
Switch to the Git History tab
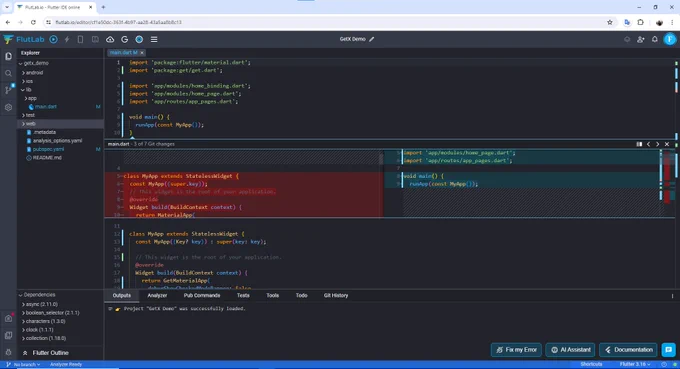pos(336,295)
